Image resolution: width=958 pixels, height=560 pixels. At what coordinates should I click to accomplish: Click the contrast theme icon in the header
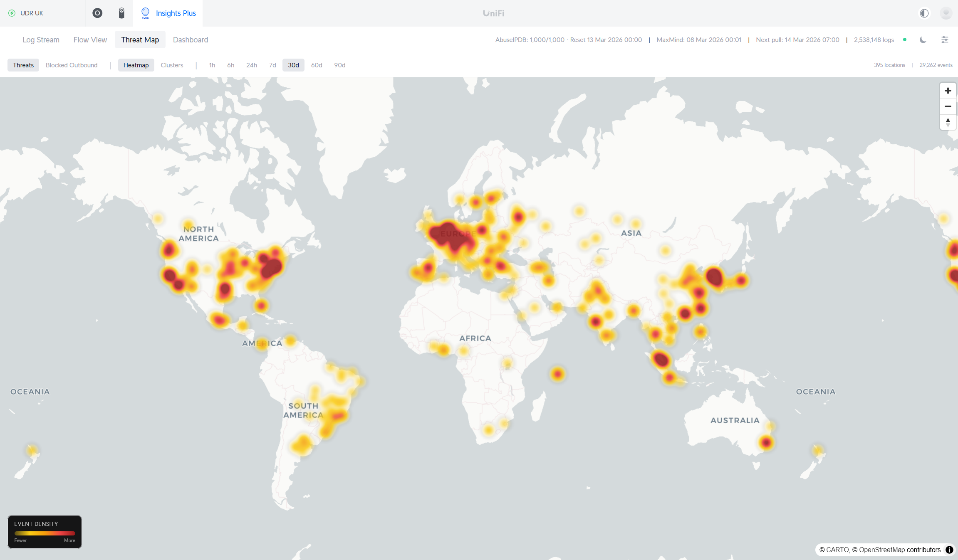point(924,13)
